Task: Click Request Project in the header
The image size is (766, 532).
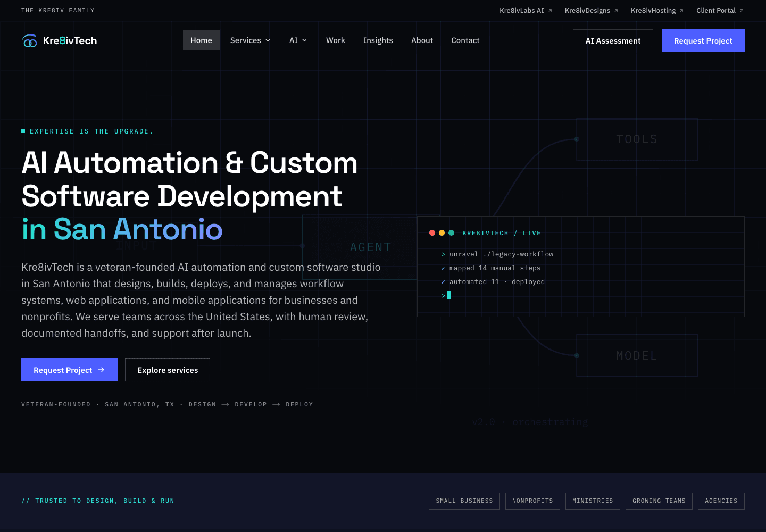Action: (x=703, y=41)
